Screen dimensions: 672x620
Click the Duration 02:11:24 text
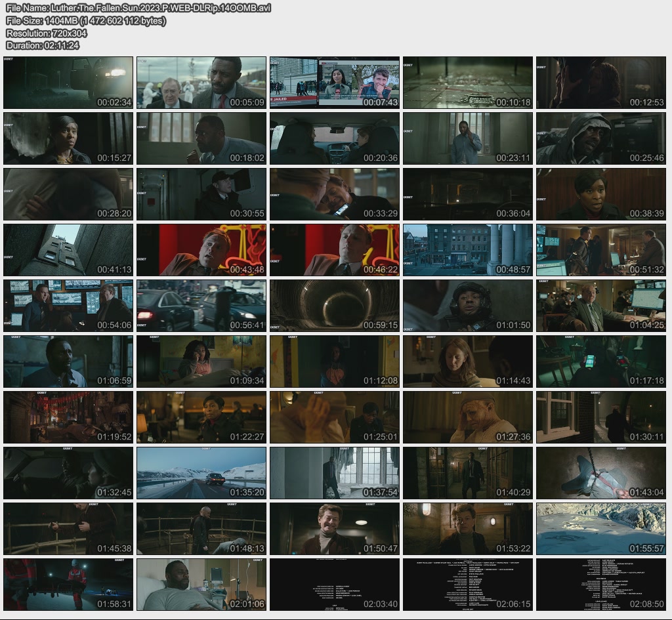click(43, 45)
